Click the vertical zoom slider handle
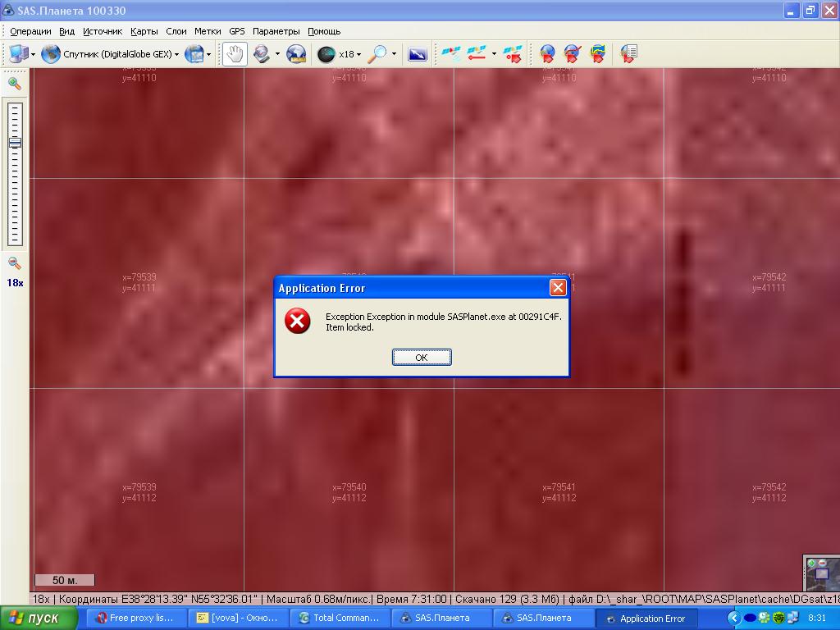The width and height of the screenshot is (840, 630). 15,143
